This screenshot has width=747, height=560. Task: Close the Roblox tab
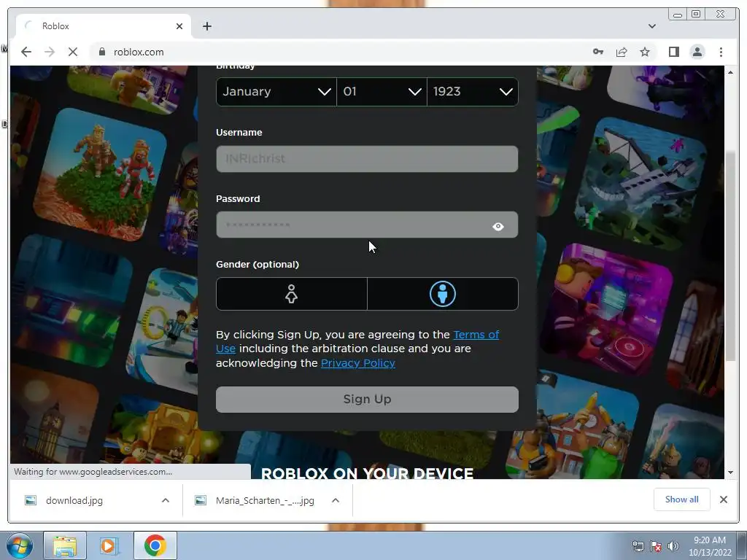[x=179, y=26]
